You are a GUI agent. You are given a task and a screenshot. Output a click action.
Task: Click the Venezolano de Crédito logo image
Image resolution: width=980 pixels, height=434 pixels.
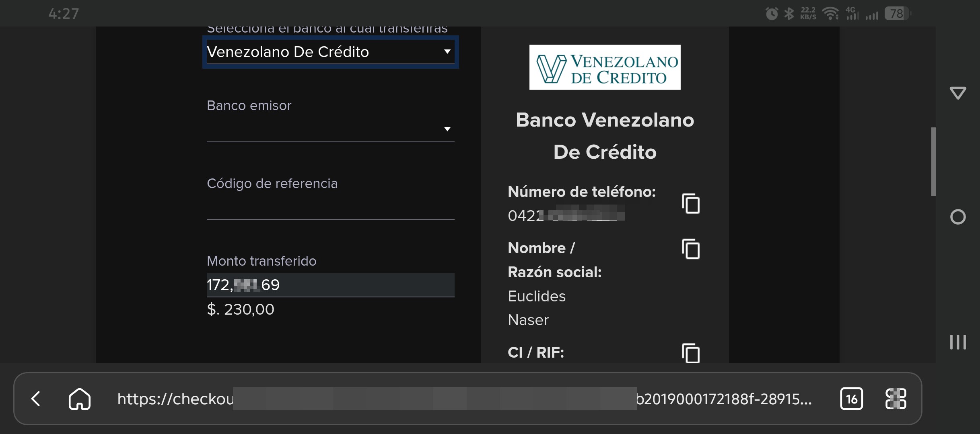pyautogui.click(x=605, y=67)
